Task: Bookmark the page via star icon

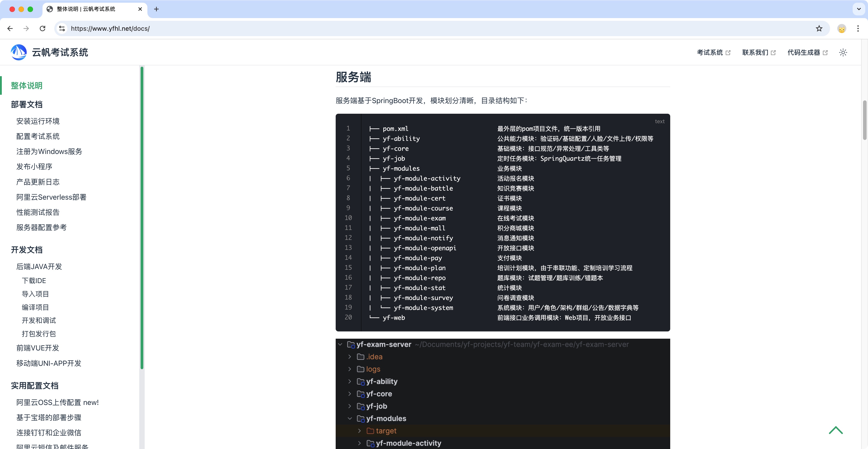Action: 819,29
